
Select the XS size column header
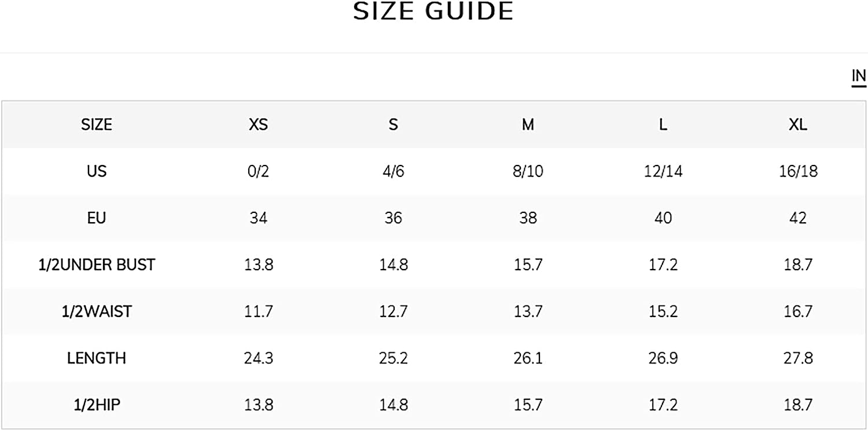click(x=258, y=124)
